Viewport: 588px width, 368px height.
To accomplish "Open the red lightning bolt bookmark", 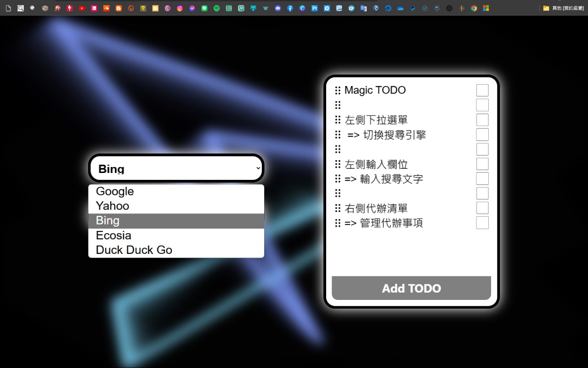I will point(69,8).
